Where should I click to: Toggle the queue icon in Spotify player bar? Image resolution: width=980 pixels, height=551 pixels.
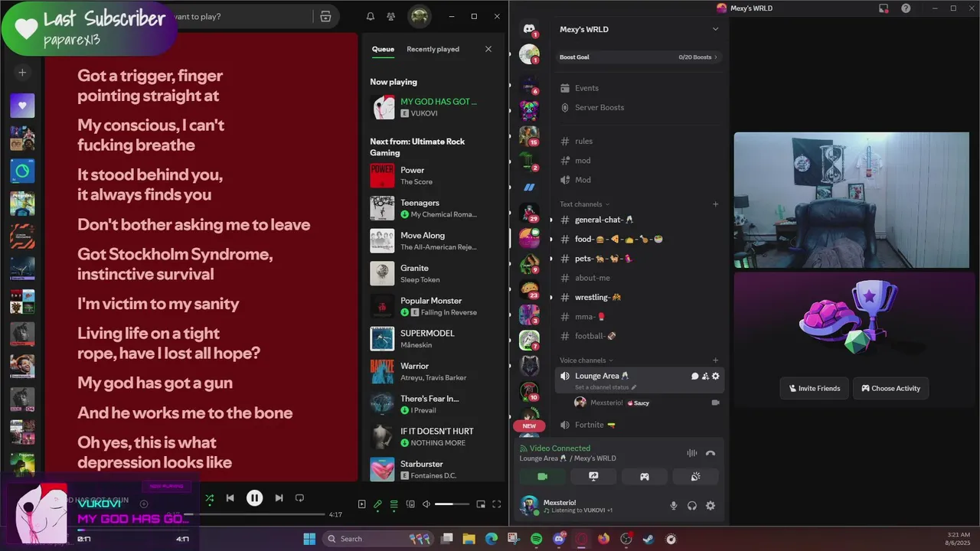click(x=394, y=504)
